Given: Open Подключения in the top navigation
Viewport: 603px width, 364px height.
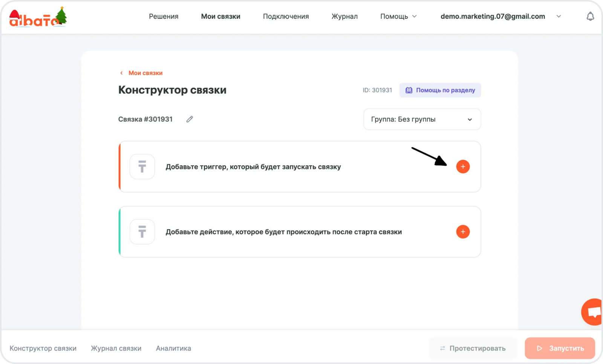Looking at the screenshot, I should (x=286, y=17).
